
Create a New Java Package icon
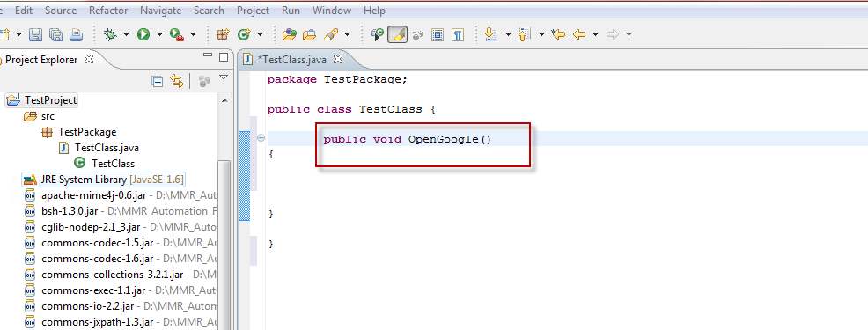(223, 35)
